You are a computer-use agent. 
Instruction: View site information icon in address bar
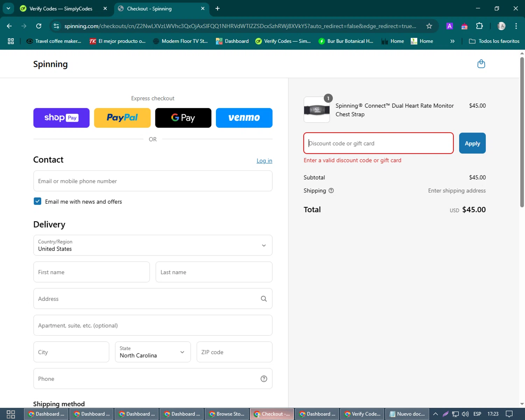[x=56, y=26]
